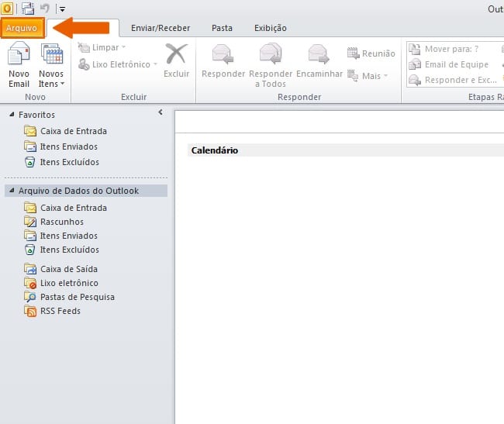Switch to the Enviar/Receber tab
Viewport: 504px width, 424px height.
(x=160, y=28)
